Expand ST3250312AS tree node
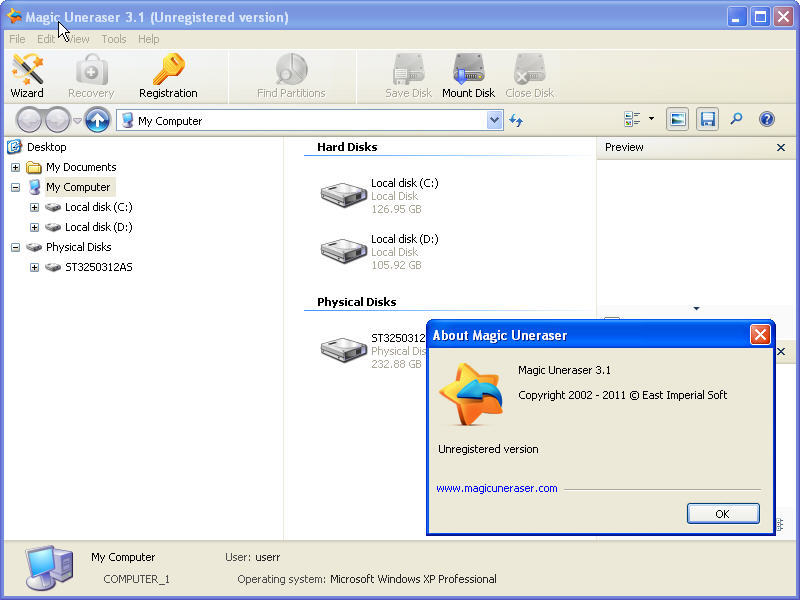Image resolution: width=800 pixels, height=600 pixels. [34, 267]
